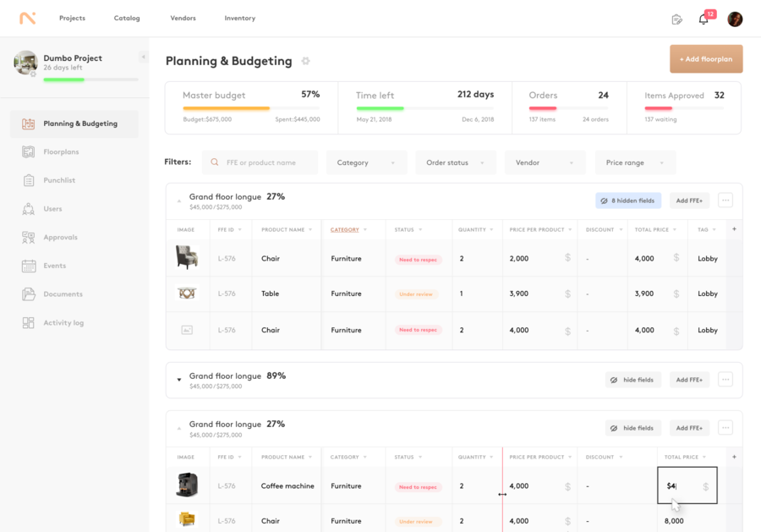Hide fields in the 89% Grand floor section
This screenshot has width=761, height=532.
(632, 379)
